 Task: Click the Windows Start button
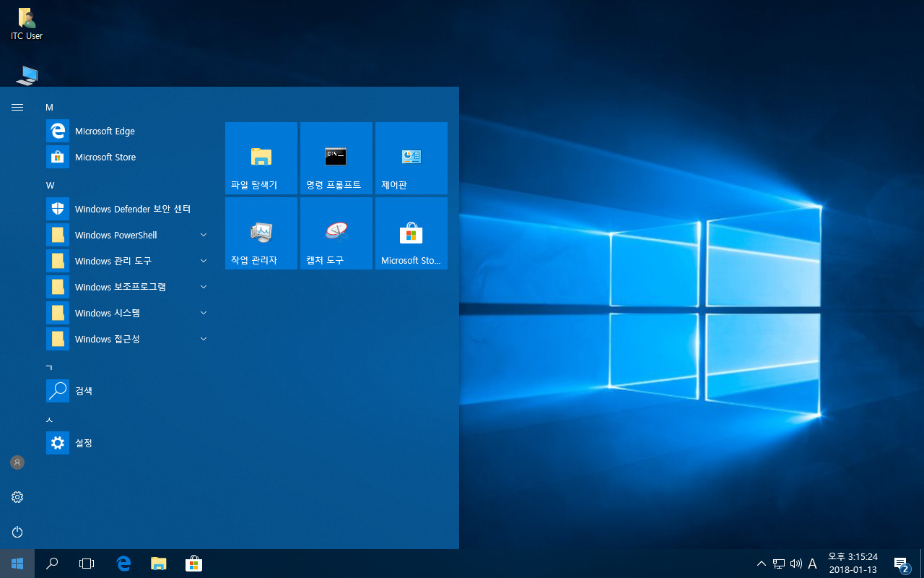pos(17,564)
